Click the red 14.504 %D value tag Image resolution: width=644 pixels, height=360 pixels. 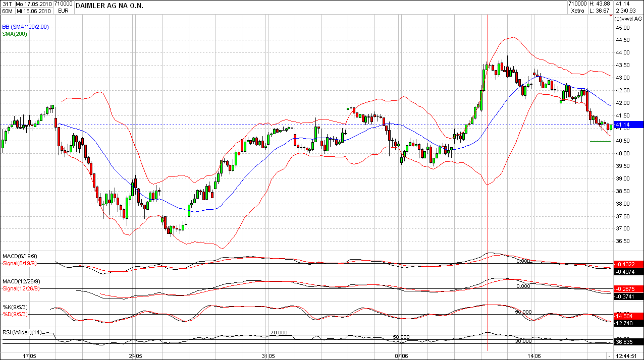pos(628,315)
